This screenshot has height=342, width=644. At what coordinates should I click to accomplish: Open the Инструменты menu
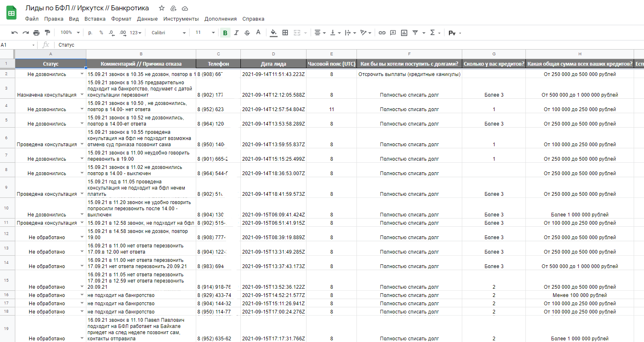pos(181,19)
